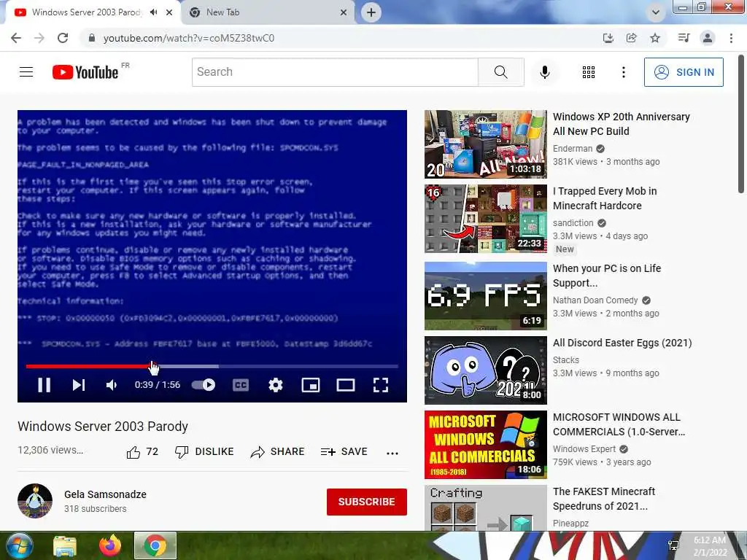Mute tab audio speaker icon on tab
747x560 pixels.
click(153, 12)
